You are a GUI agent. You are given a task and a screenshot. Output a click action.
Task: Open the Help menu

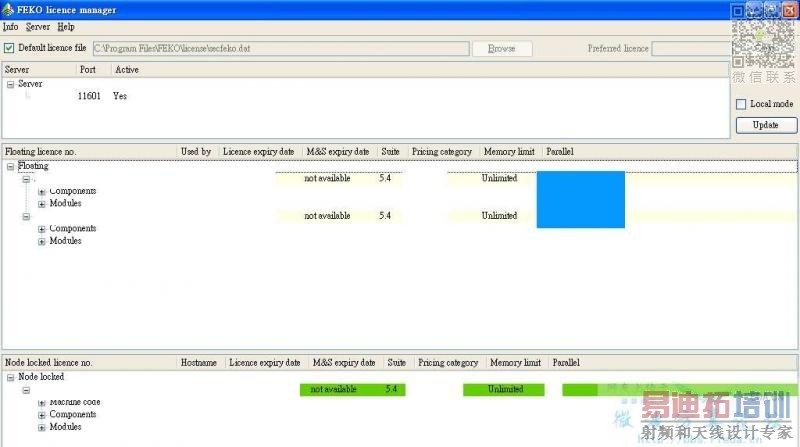pyautogui.click(x=66, y=27)
